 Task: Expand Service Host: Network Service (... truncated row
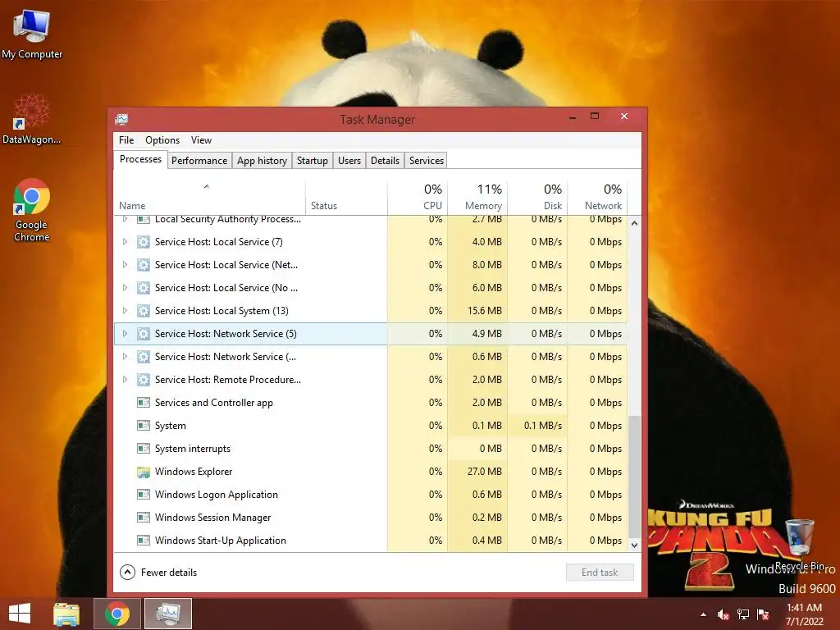125,357
